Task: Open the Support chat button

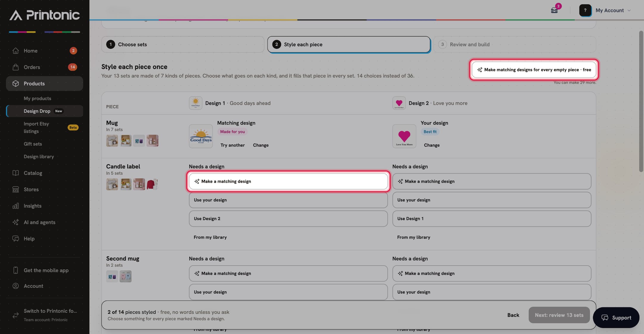Action: coord(616,318)
